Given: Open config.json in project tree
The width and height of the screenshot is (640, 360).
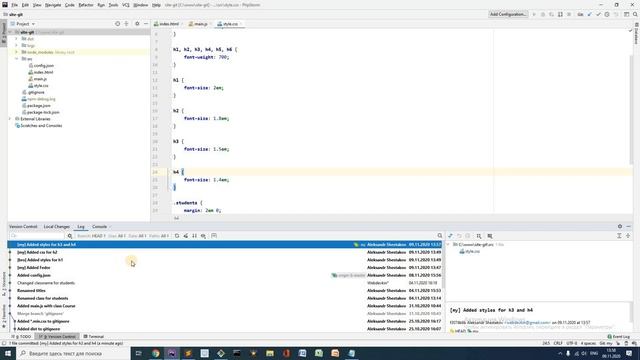Looking at the screenshot, I should pos(44,66).
